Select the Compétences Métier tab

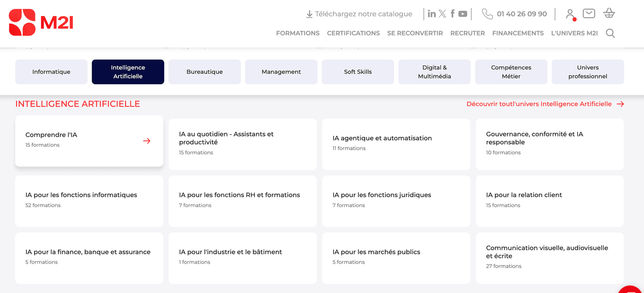511,72
